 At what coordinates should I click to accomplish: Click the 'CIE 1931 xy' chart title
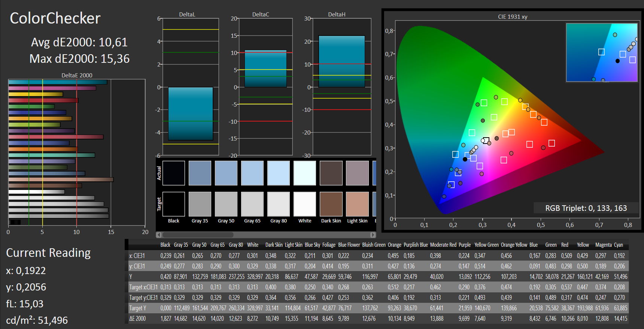coord(513,17)
